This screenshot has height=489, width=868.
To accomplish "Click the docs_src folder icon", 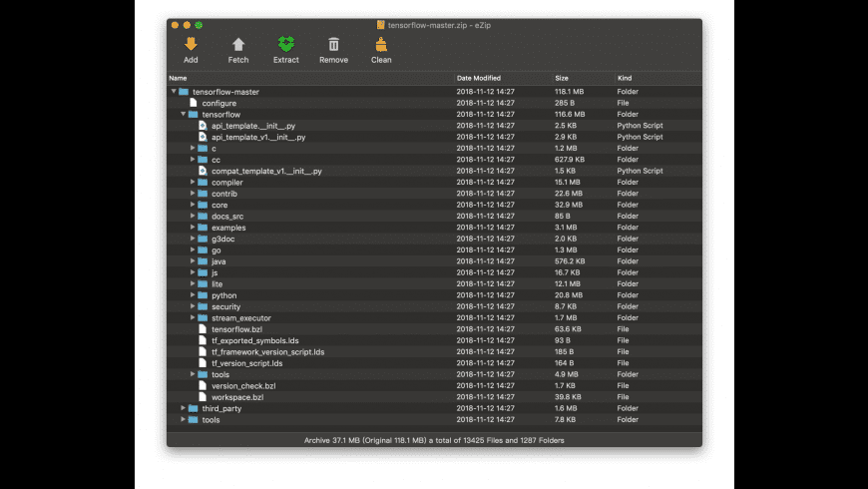I will pos(203,216).
